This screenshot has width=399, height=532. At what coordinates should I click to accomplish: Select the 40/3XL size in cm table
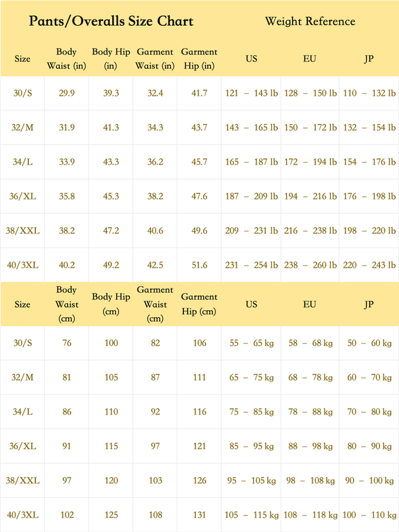point(23,515)
